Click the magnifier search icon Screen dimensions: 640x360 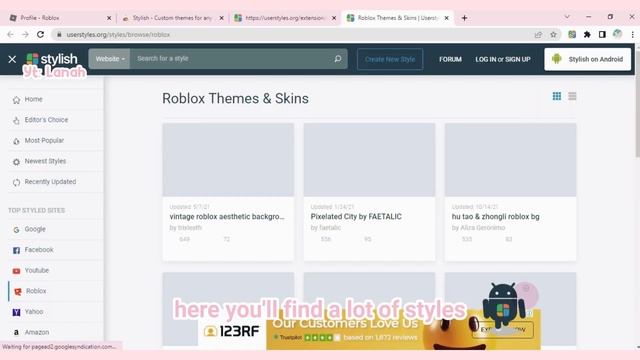click(x=338, y=59)
